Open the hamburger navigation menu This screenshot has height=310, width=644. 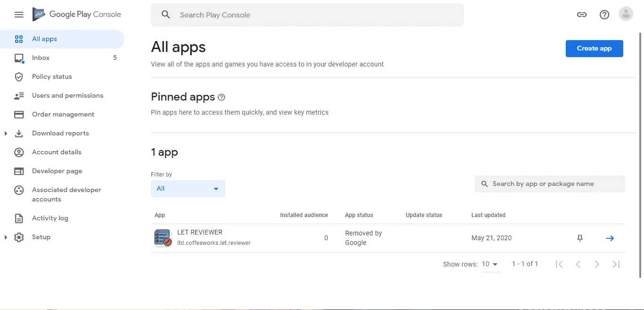pyautogui.click(x=19, y=15)
